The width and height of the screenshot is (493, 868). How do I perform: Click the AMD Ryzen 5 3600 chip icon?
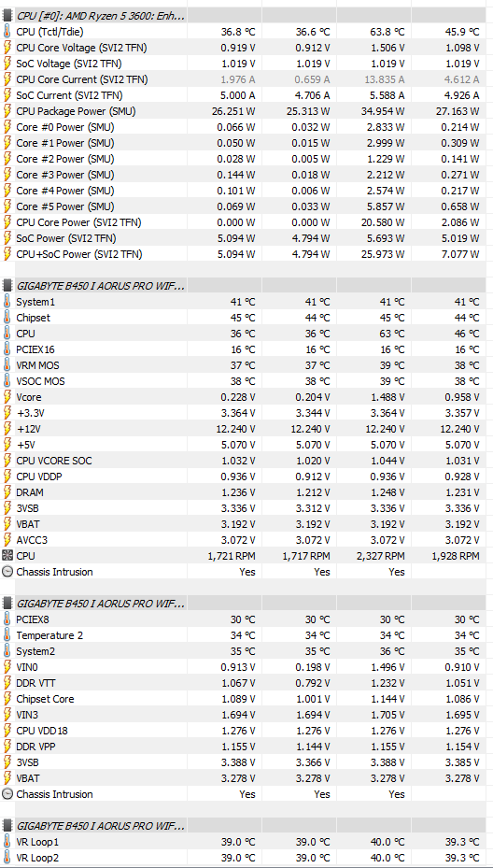click(x=7, y=16)
